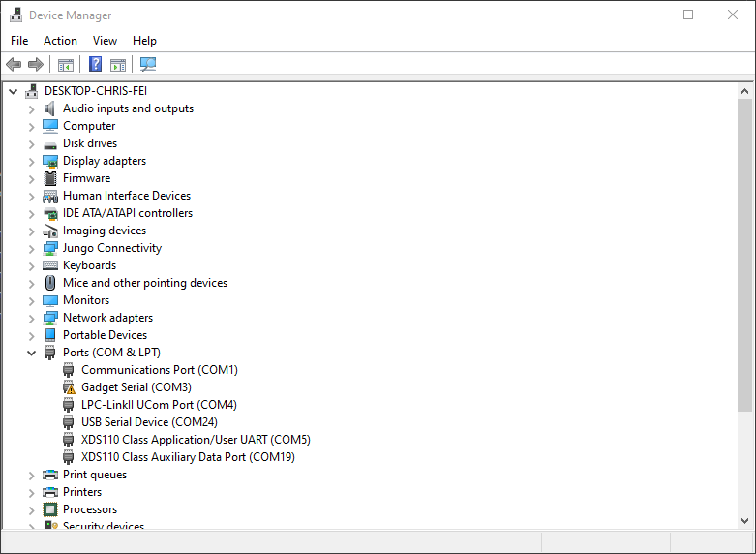This screenshot has height=554, width=756.
Task: Select XDS110 Class Application/User UART (COM5)
Action: [196, 439]
